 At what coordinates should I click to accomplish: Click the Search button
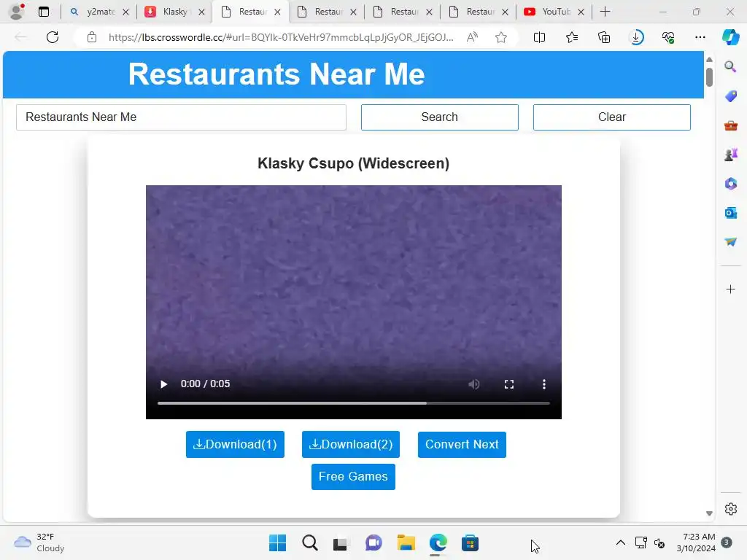pos(439,117)
